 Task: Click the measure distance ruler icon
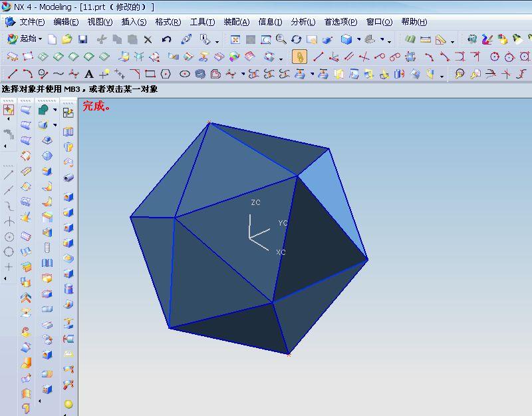pos(425,40)
